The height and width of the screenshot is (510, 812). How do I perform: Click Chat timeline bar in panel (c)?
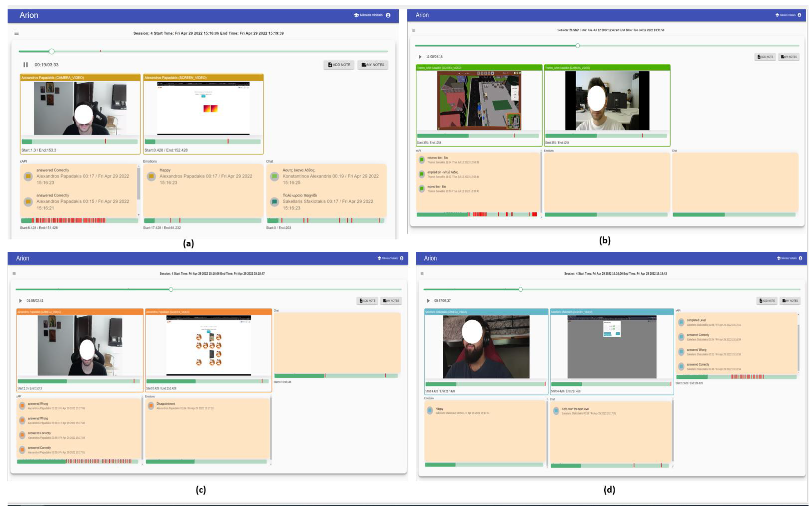coord(336,376)
